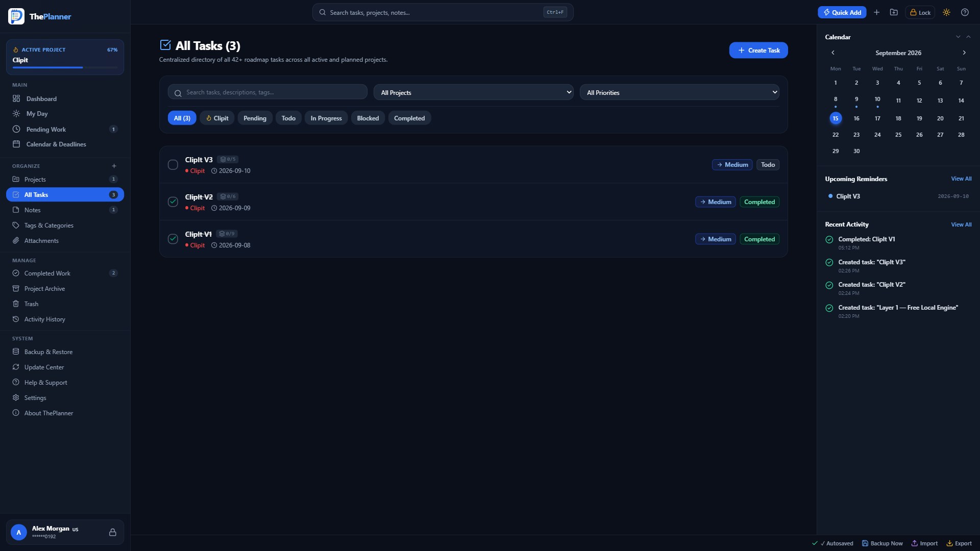Click the Create Task button
The width and height of the screenshot is (980, 551).
758,50
